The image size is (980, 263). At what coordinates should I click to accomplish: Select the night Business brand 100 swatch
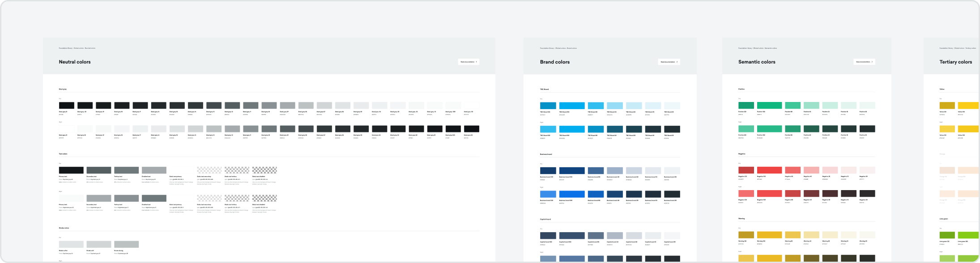click(x=571, y=194)
